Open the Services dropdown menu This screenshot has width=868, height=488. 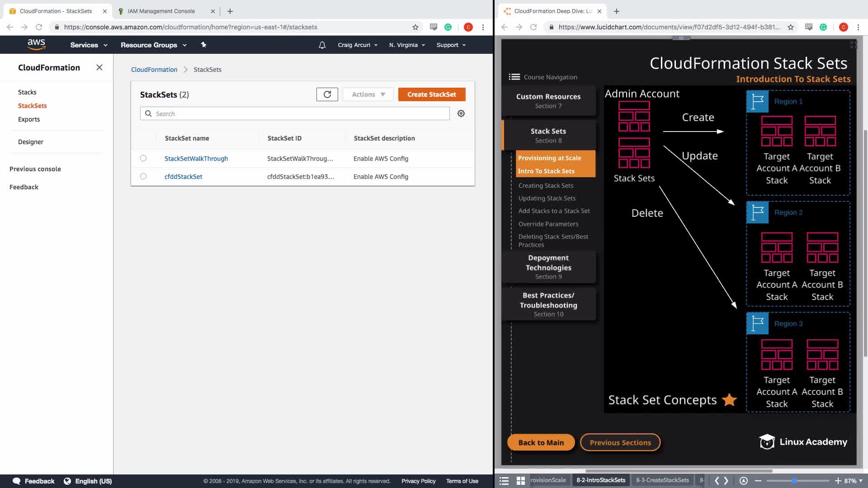point(89,45)
